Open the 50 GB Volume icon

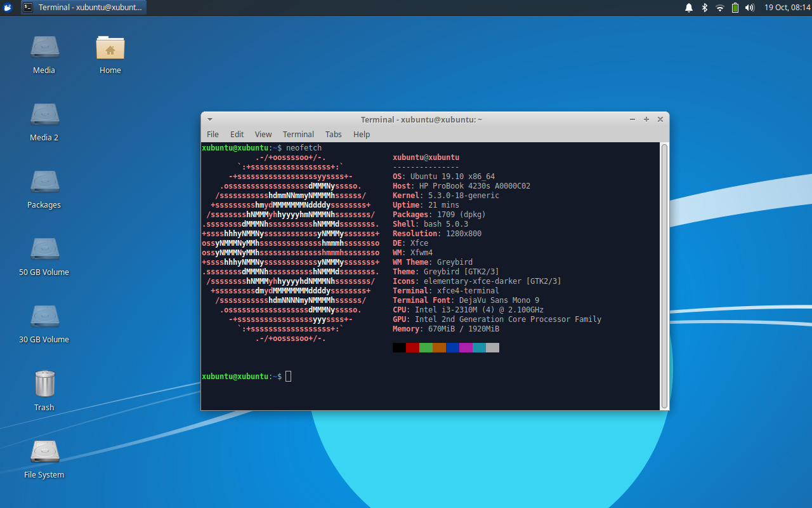(44, 250)
